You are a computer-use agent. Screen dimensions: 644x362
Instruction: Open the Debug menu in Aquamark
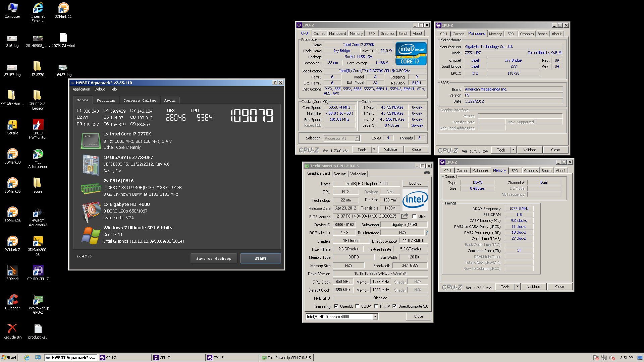100,89
